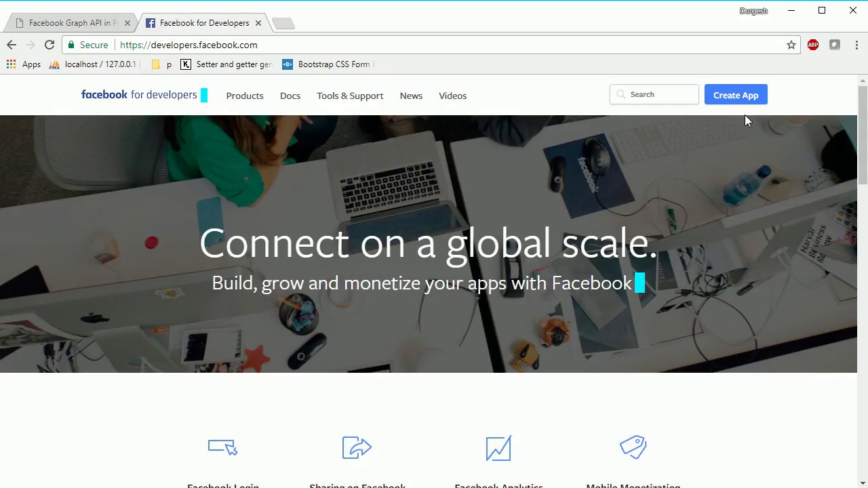Click the 'Connect on a global scale.' headline
Viewport: 868px width, 488px height.
click(428, 243)
